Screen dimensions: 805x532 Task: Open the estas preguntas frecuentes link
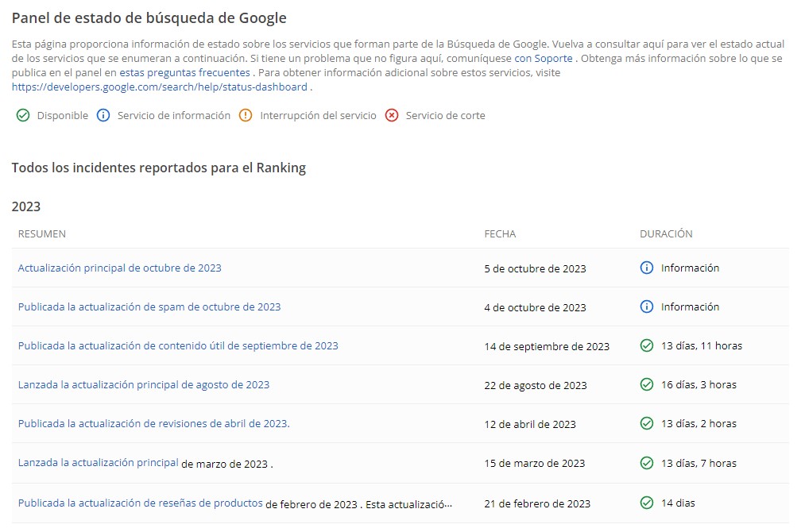click(x=185, y=73)
